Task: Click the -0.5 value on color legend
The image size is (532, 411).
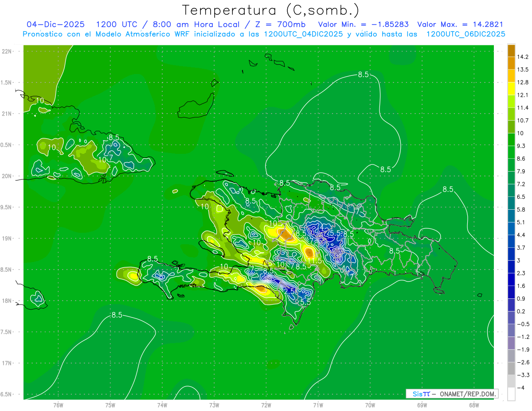Action: [x=523, y=324]
